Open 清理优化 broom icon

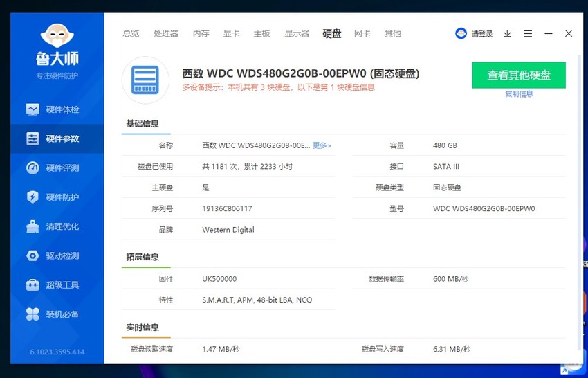click(33, 226)
